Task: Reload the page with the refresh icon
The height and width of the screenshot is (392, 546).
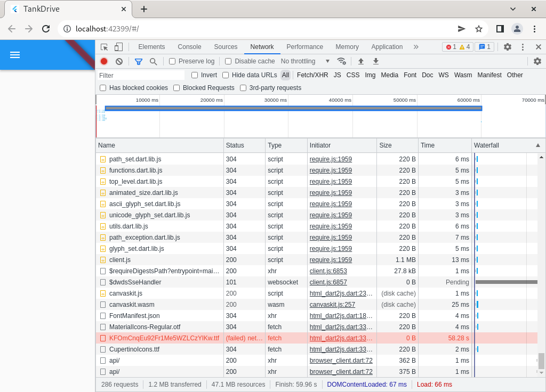Action: [x=46, y=29]
